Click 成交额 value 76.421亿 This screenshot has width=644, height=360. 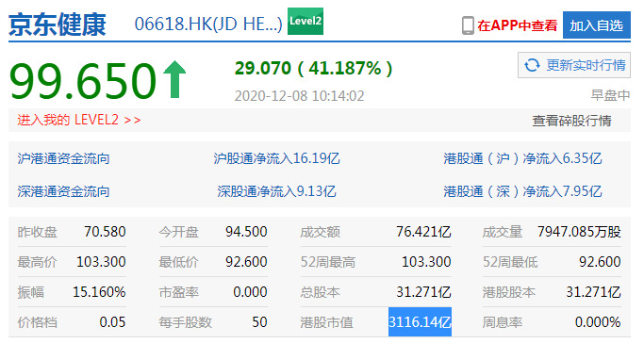coord(423,232)
